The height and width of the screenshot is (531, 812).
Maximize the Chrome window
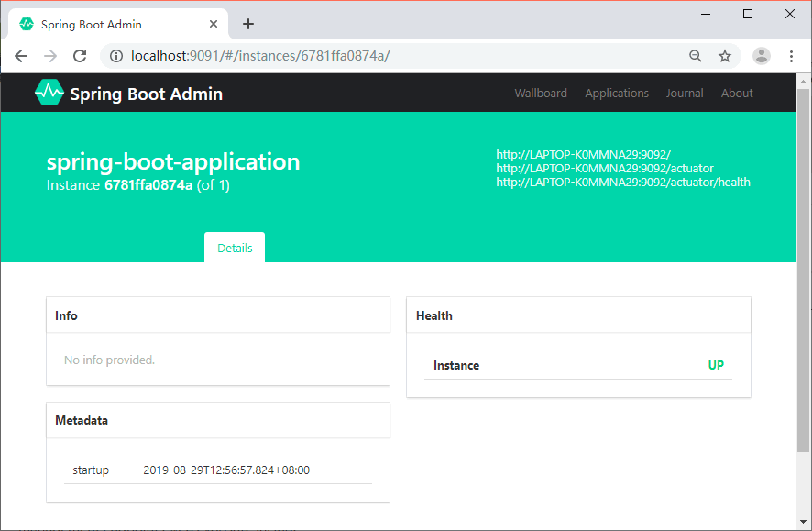pos(747,14)
